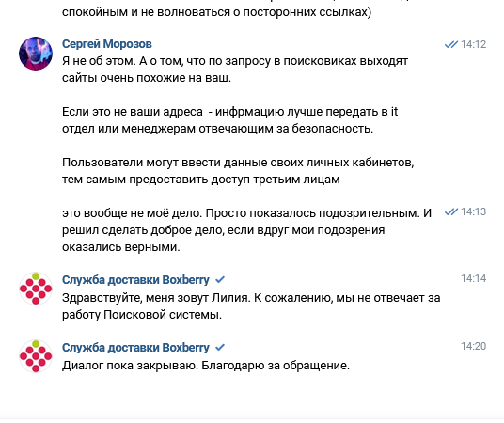Screen dimensions: 504x423
Task: Click the verified badge on the 14:20 sender
Action: click(220, 348)
